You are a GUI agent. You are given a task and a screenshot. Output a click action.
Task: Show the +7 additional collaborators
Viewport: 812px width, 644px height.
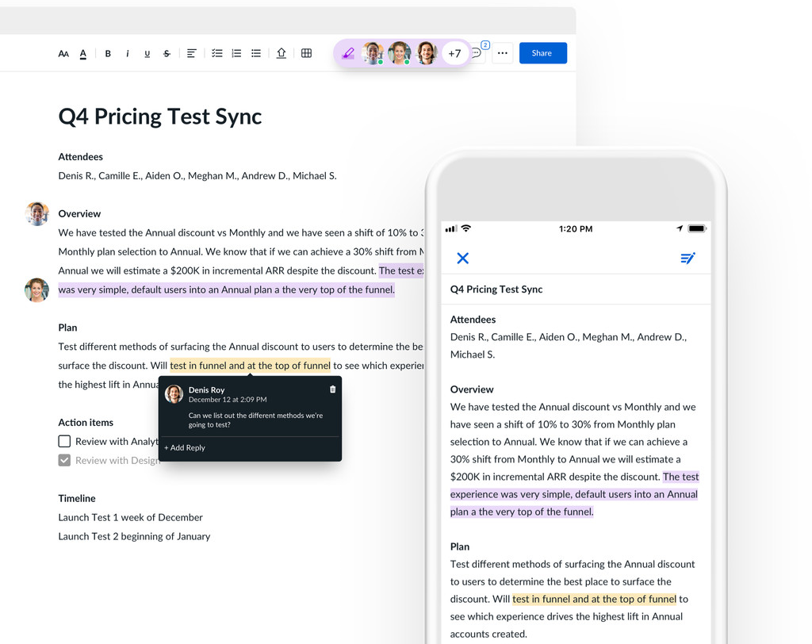click(454, 53)
